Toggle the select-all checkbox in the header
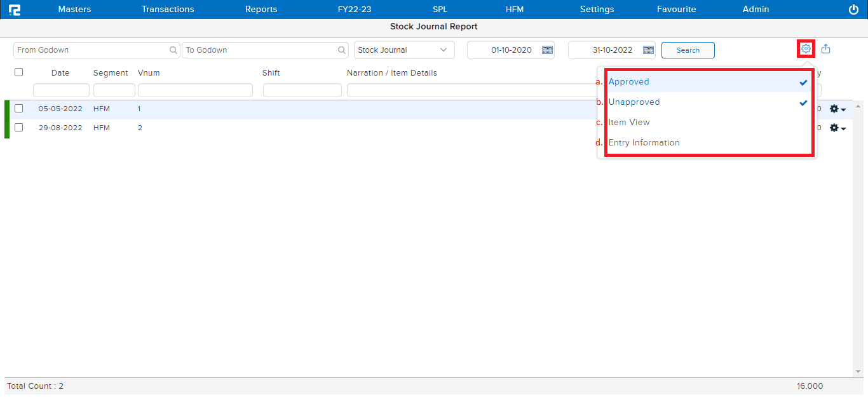The height and width of the screenshot is (397, 868). click(x=19, y=72)
